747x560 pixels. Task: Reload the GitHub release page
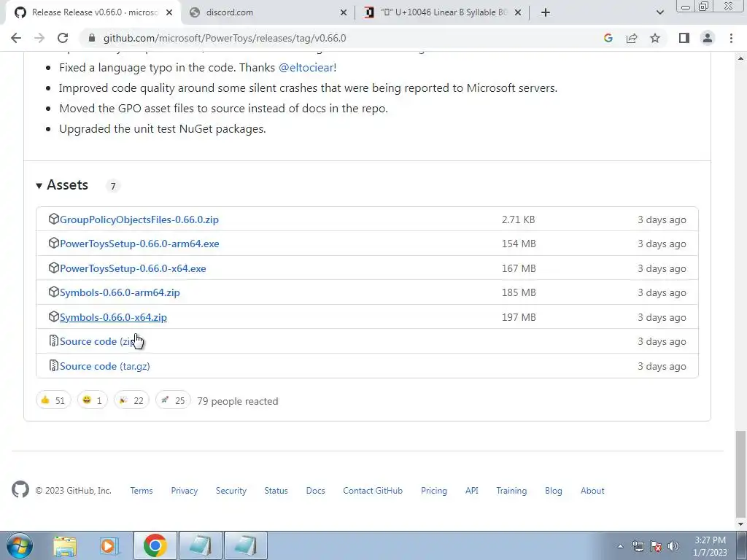[x=63, y=38]
